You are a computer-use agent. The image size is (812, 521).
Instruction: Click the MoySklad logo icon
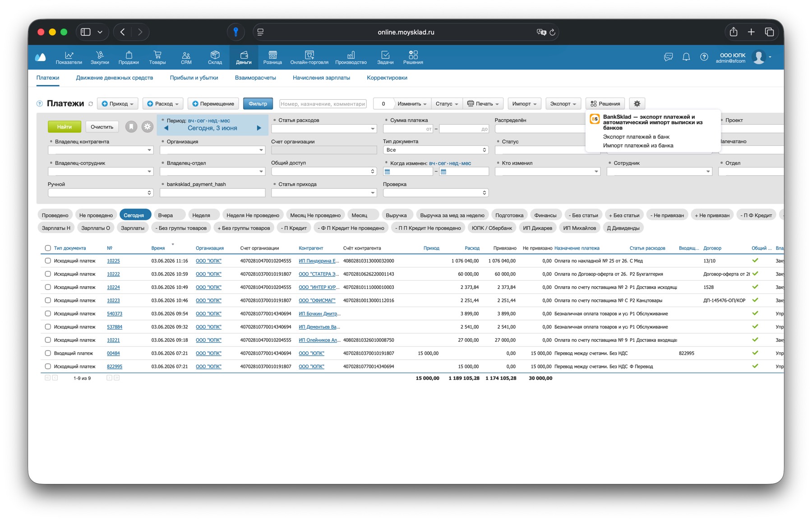click(x=41, y=57)
